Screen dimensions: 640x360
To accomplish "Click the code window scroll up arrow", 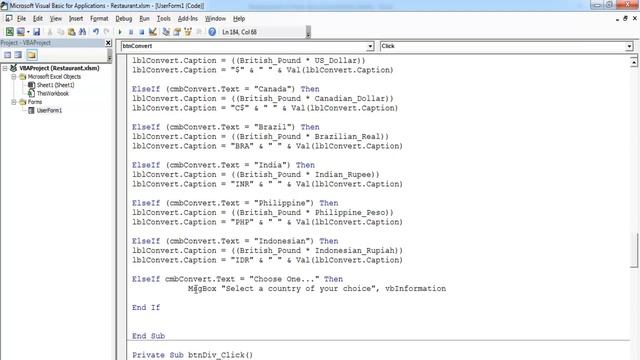I will point(633,62).
